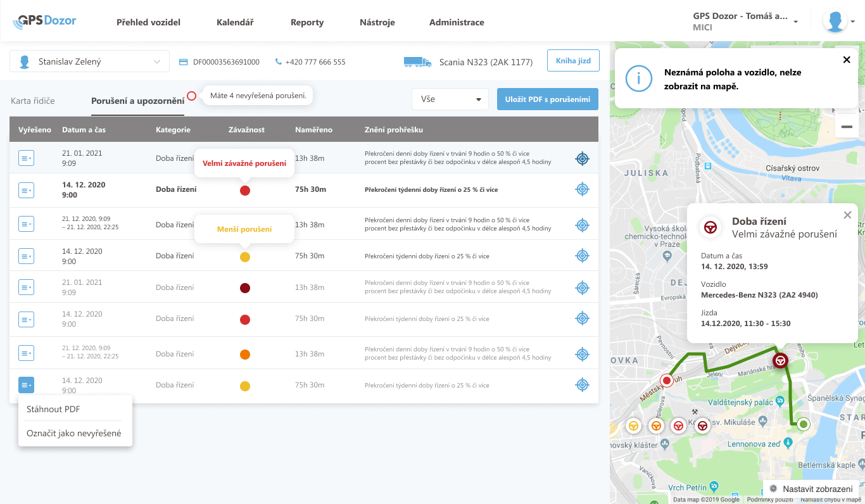Click the green route start marker on map
Screen dimensions: 865x504
(804, 424)
